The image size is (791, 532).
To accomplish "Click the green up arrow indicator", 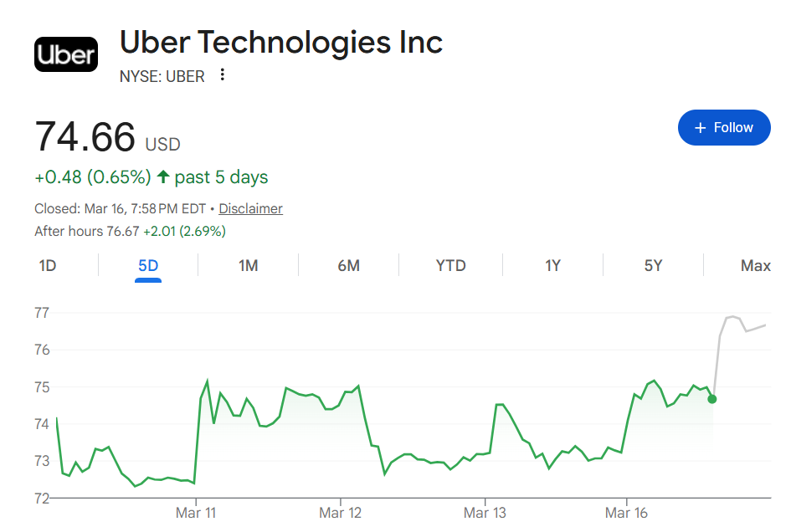I will pyautogui.click(x=163, y=177).
